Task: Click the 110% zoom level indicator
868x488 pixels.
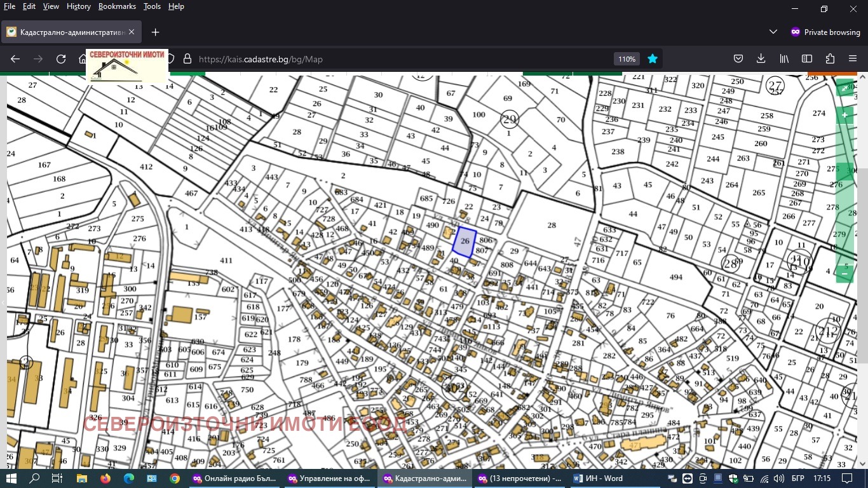Action: pos(627,59)
